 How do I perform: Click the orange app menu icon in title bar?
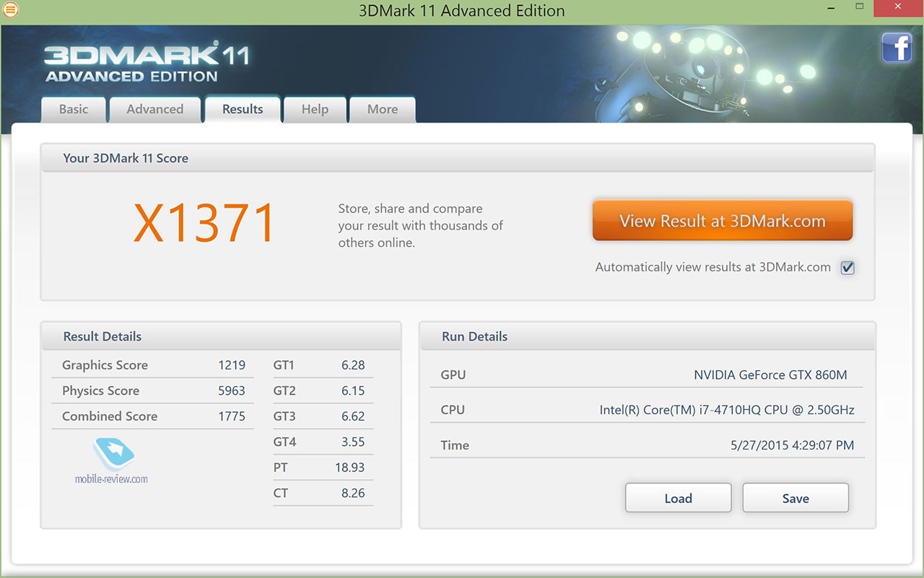[11, 10]
